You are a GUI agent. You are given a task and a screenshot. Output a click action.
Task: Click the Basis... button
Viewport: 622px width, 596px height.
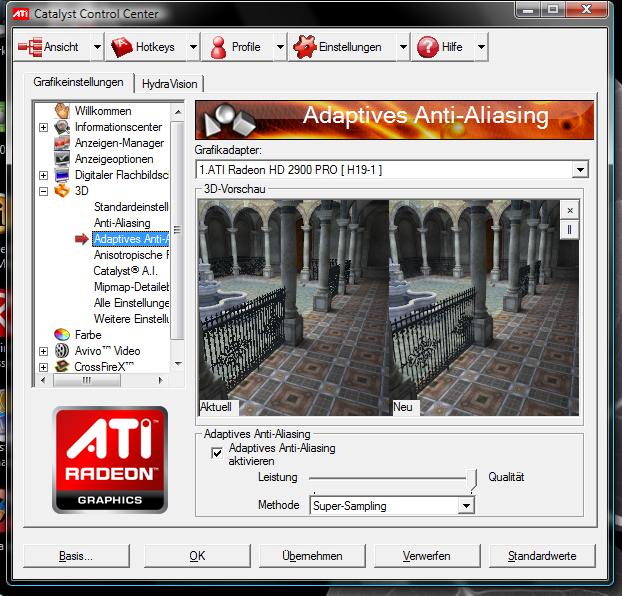pyautogui.click(x=76, y=556)
